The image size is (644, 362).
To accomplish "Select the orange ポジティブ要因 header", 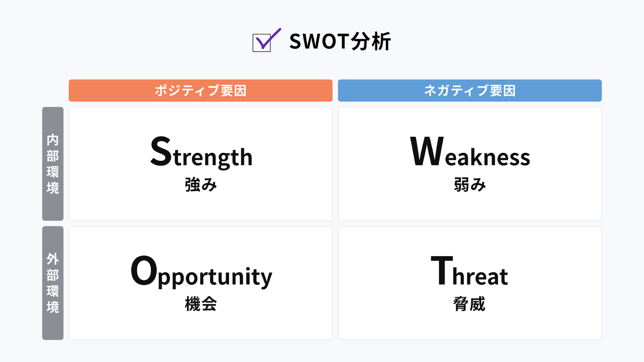I will 200,91.
